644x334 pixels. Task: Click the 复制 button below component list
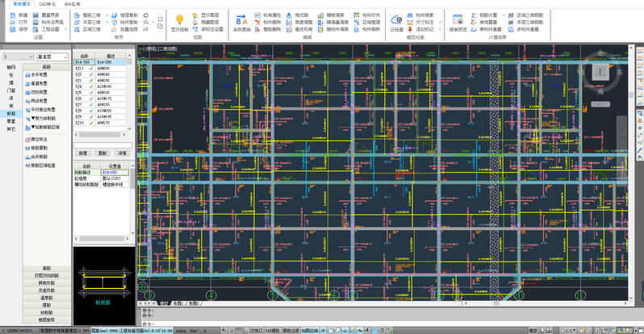102,152
